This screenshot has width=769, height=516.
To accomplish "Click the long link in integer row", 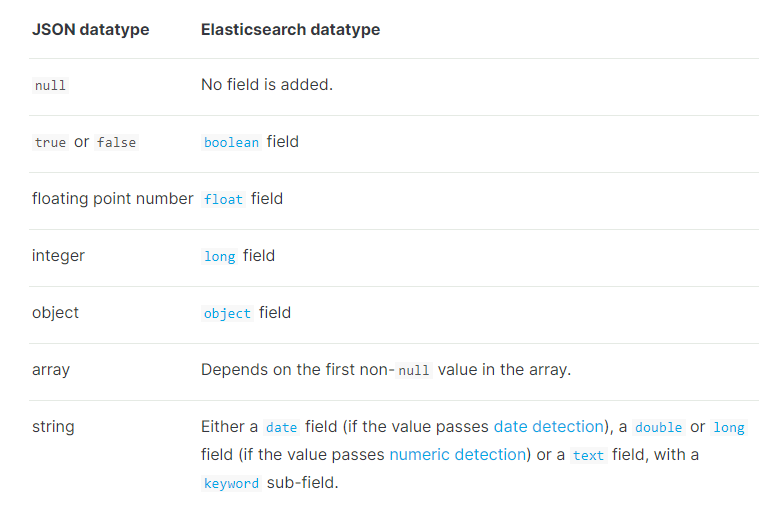I will (x=219, y=256).
